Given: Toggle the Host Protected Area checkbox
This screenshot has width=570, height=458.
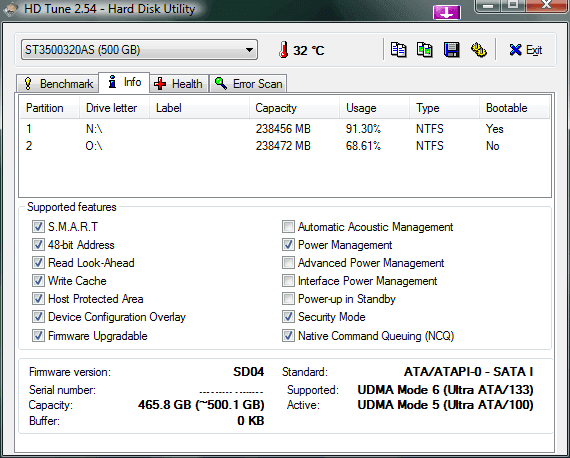Looking at the screenshot, I should (38, 298).
